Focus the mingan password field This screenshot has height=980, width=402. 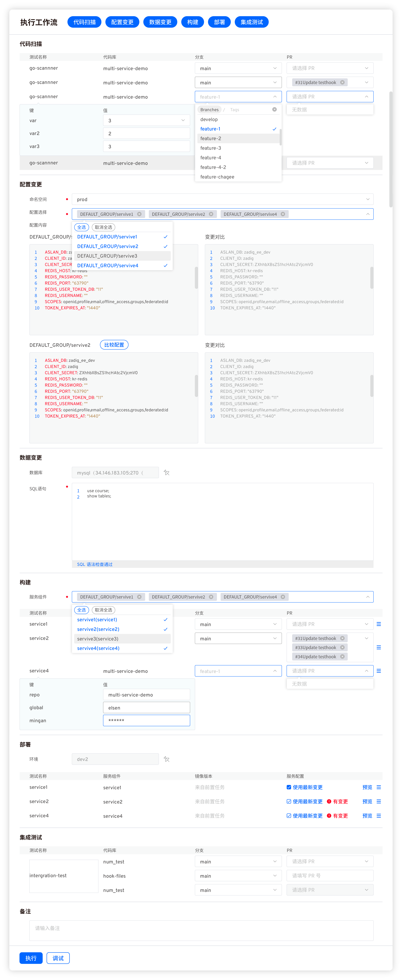147,721
